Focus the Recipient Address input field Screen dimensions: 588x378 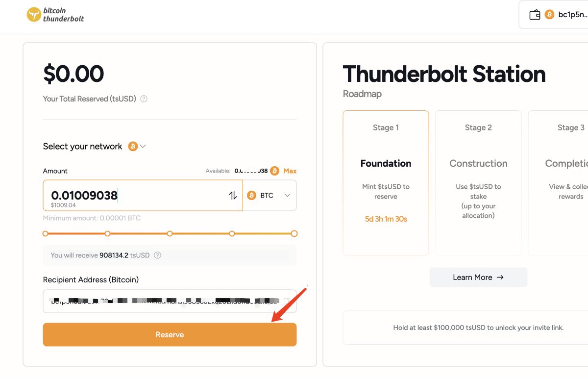[x=170, y=301]
